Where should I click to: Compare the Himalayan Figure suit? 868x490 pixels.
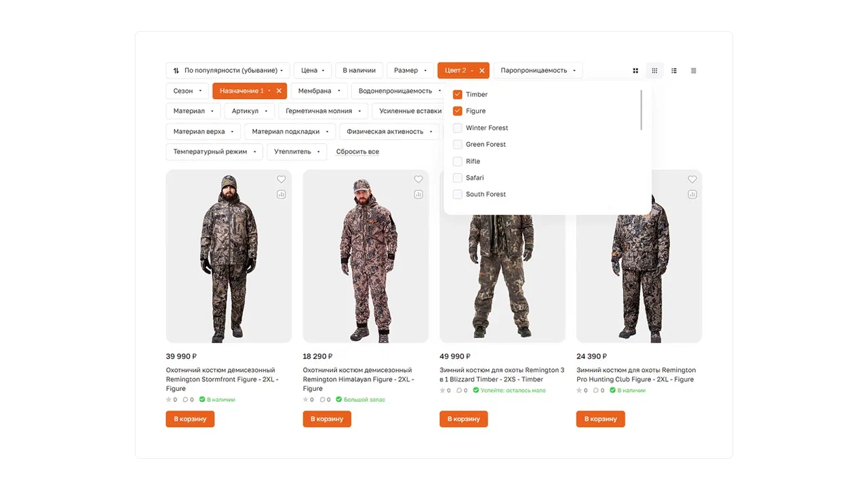click(418, 195)
